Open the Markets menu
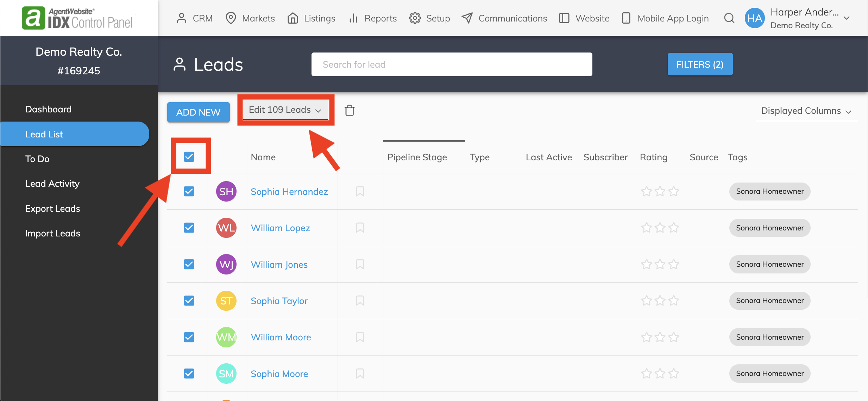This screenshot has height=401, width=868. click(250, 18)
